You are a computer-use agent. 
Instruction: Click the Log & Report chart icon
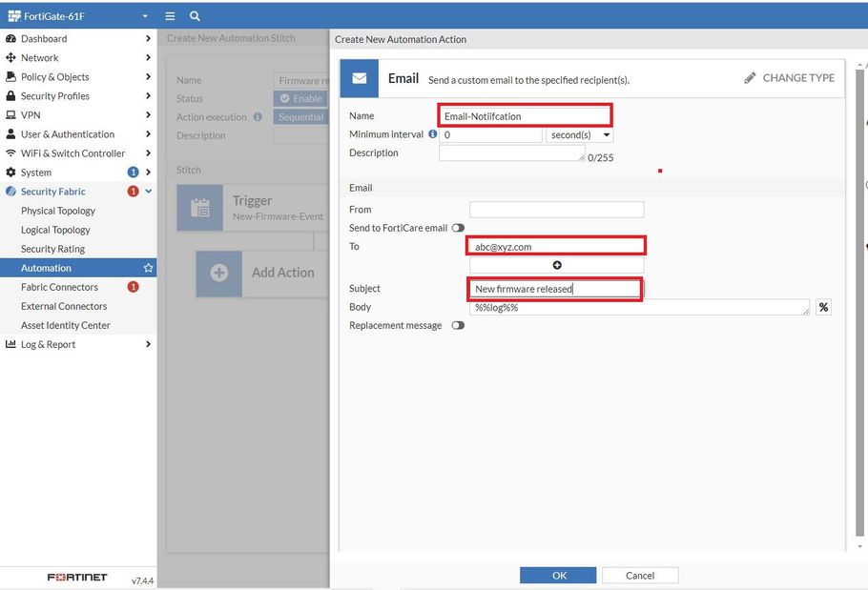click(x=10, y=344)
